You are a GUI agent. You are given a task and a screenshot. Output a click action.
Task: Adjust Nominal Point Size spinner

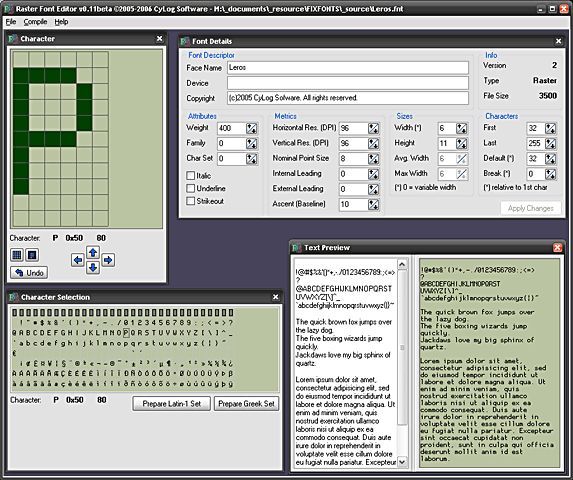(373, 159)
